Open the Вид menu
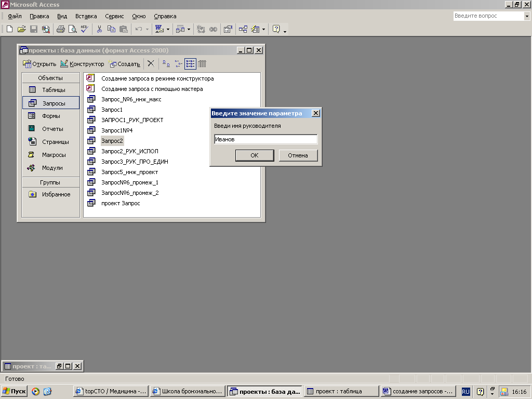The image size is (532, 399). click(62, 16)
